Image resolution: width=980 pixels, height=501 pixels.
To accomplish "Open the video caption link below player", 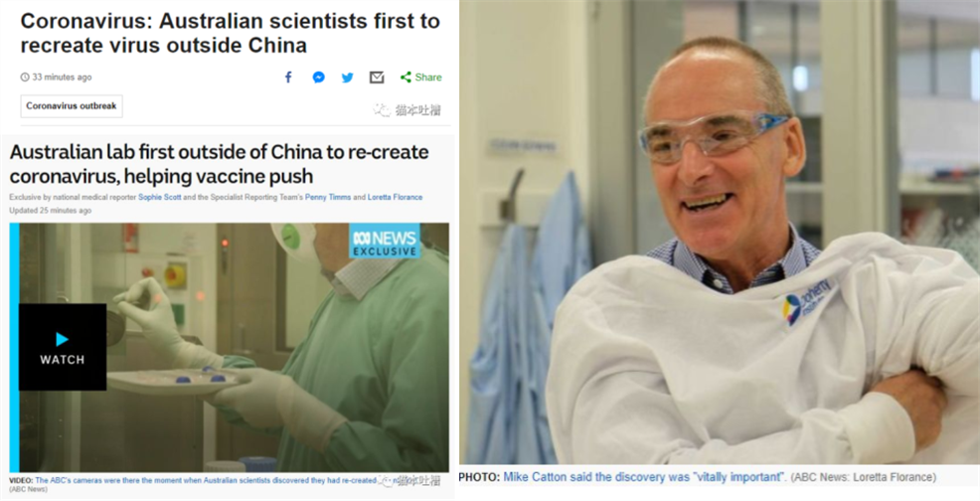I will (x=207, y=480).
